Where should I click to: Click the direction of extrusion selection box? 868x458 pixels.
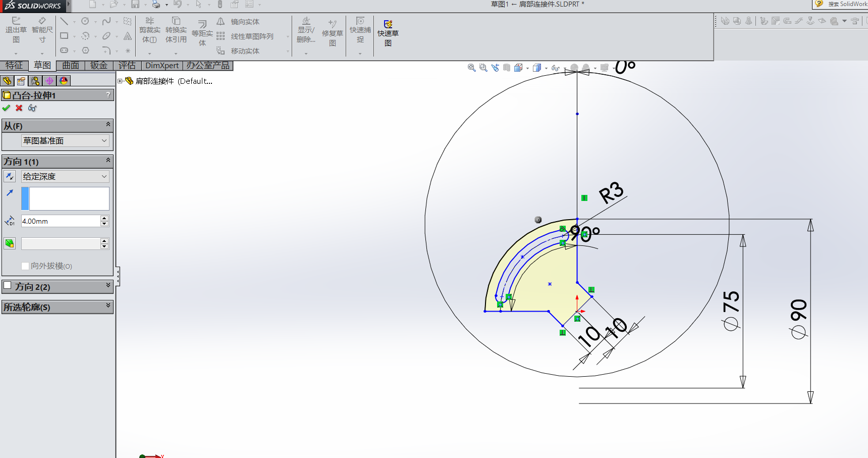point(69,198)
